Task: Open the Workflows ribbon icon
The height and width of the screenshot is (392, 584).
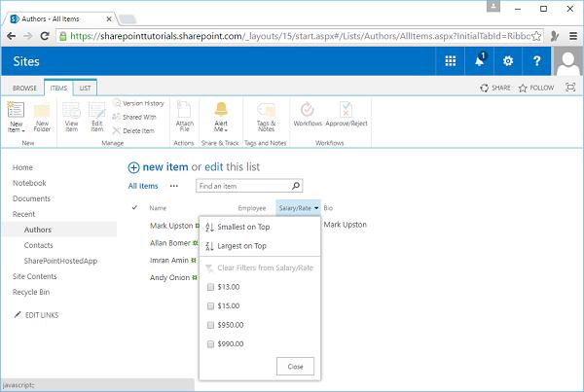Action: (308, 110)
